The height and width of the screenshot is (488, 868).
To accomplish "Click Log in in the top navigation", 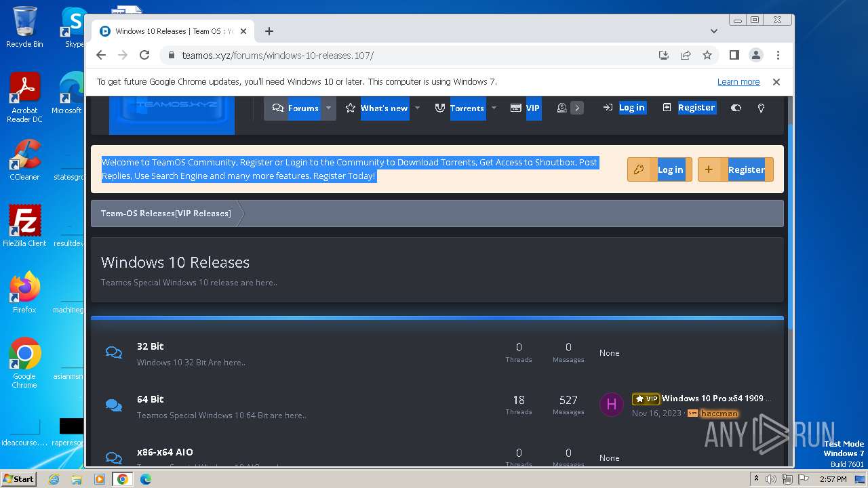I will (x=624, y=108).
